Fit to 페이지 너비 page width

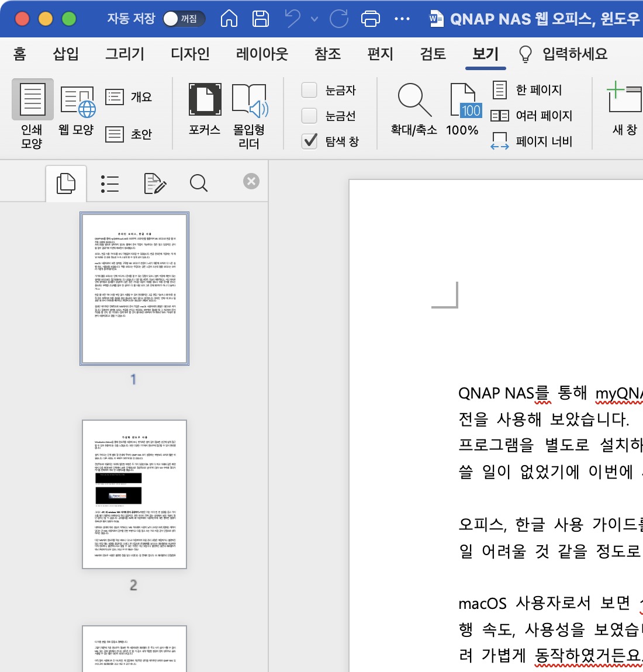point(531,141)
